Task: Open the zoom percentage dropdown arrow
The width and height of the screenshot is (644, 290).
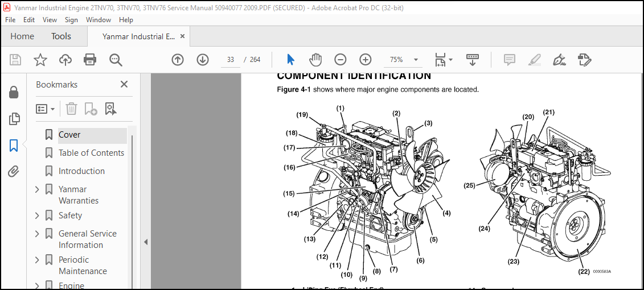Action: [x=416, y=60]
